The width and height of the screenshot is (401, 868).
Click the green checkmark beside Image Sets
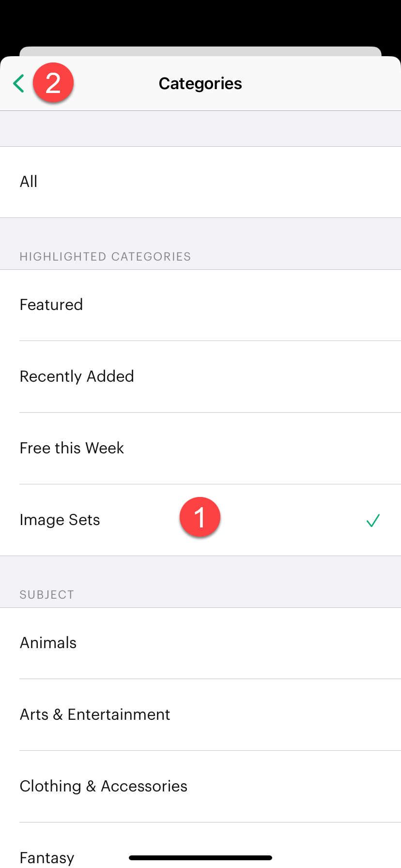click(x=373, y=520)
